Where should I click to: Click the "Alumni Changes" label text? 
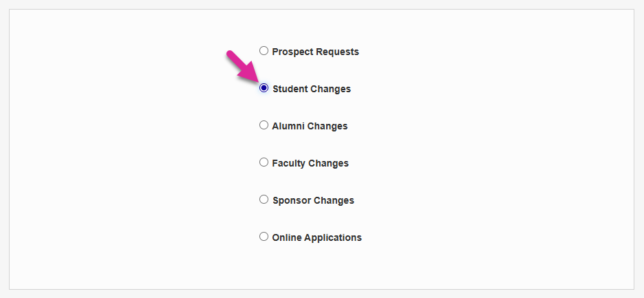tap(310, 126)
